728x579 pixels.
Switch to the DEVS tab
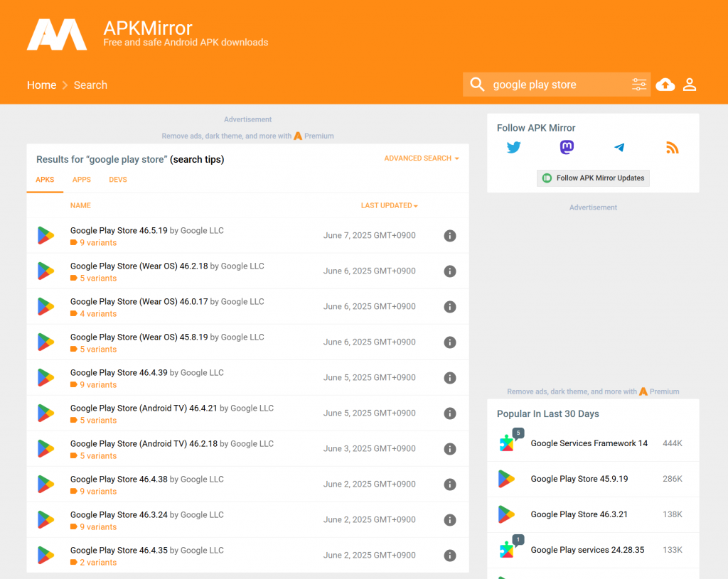tap(118, 180)
